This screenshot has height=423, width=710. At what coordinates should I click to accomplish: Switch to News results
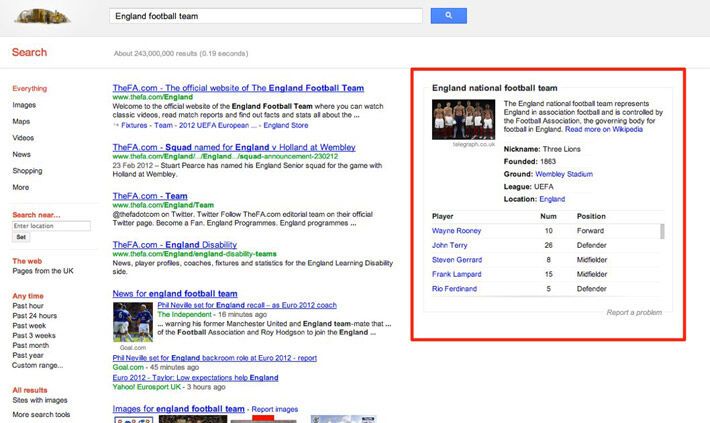pyautogui.click(x=21, y=154)
